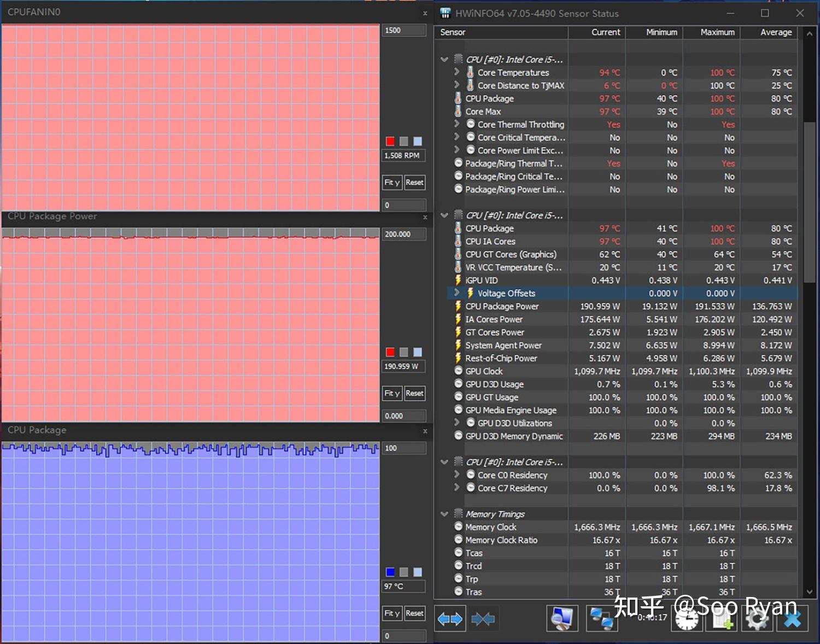Expand the GPU D3D Utilizations row
Image resolution: width=820 pixels, height=644 pixels.
(457, 423)
